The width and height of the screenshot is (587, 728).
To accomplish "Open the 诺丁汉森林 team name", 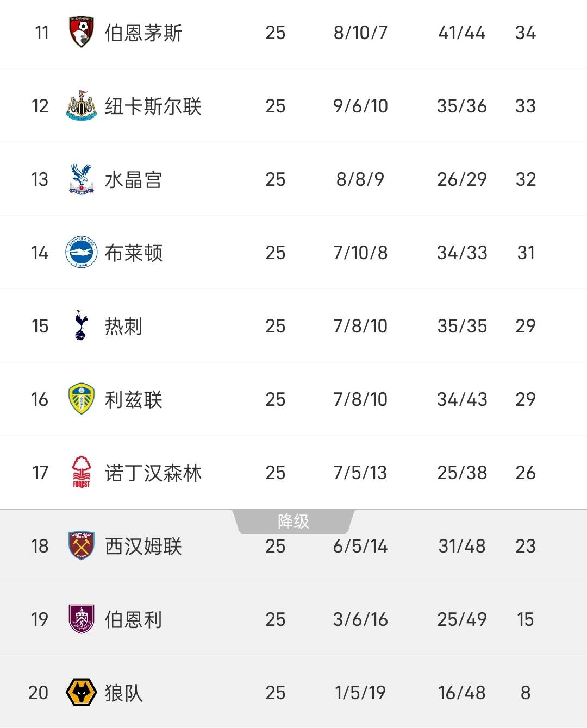I will (153, 473).
